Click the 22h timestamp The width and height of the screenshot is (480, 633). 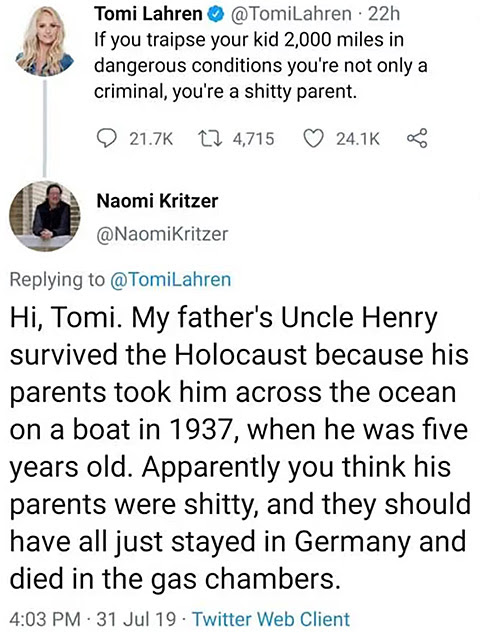(x=384, y=15)
